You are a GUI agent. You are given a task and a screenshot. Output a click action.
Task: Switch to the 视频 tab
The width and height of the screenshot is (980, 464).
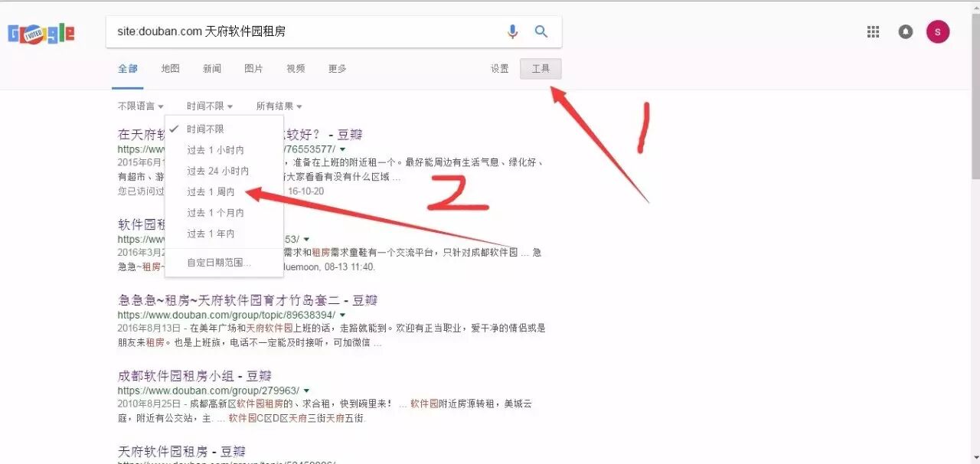coord(296,68)
